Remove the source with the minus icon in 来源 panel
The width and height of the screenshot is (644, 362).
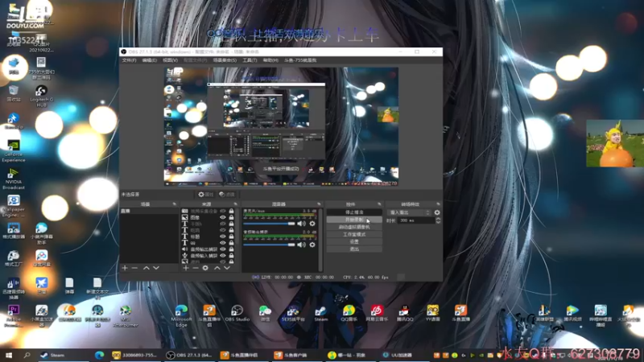(196, 268)
